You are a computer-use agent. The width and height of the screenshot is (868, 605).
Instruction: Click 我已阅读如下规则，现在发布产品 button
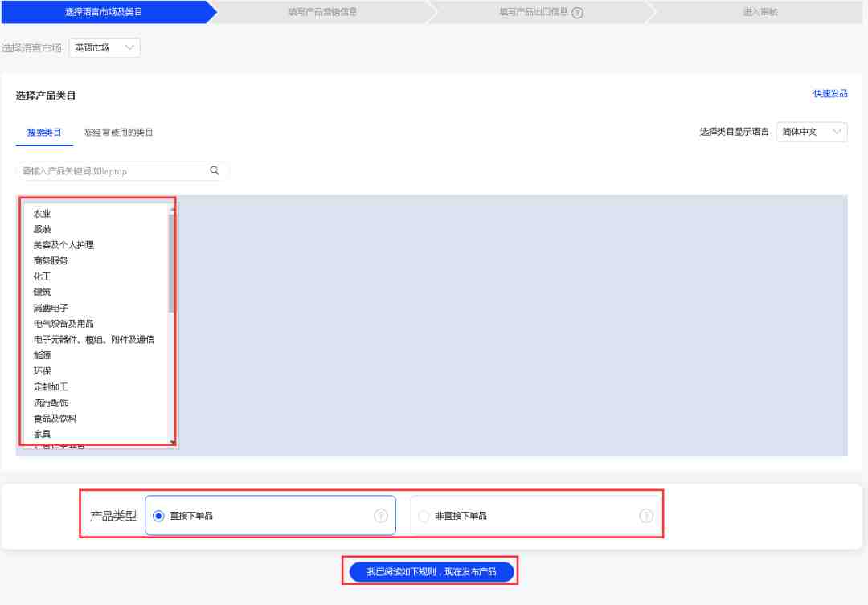point(432,572)
